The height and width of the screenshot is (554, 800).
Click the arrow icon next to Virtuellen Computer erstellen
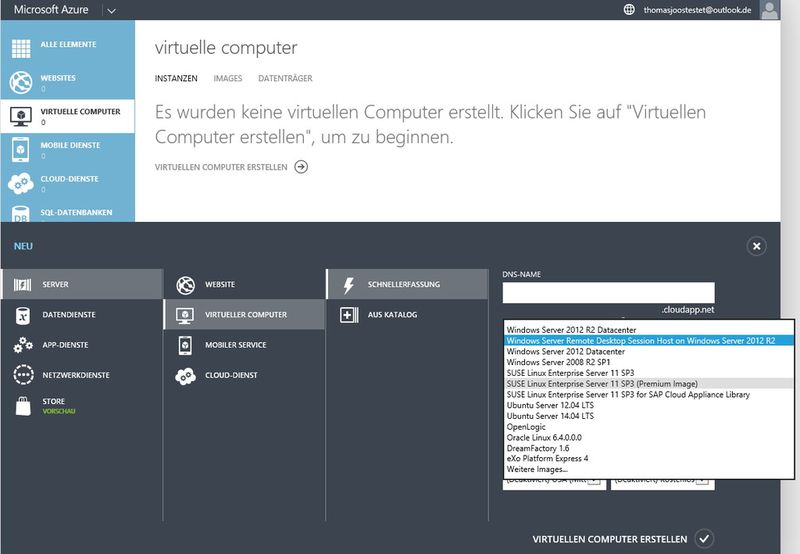click(301, 167)
